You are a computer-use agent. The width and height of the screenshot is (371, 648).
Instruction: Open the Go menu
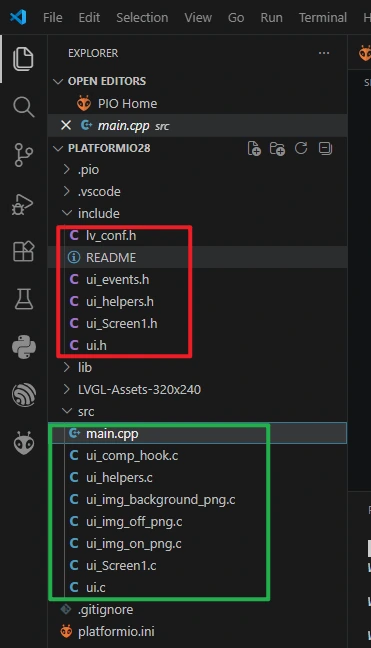point(236,17)
